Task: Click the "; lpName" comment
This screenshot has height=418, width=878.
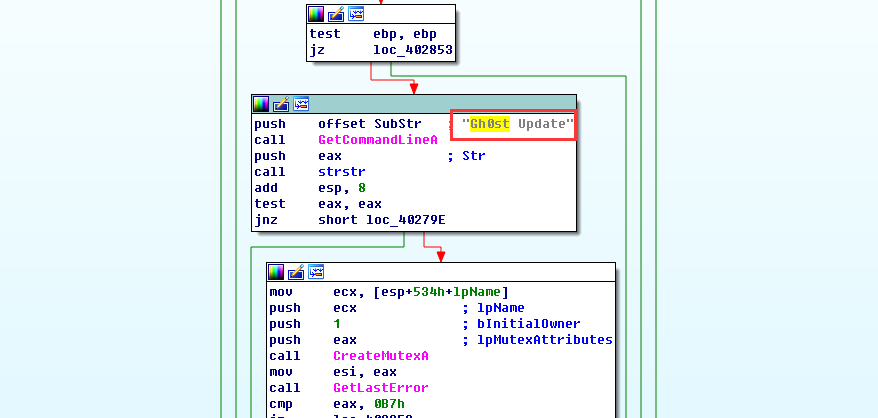Action: tap(493, 308)
